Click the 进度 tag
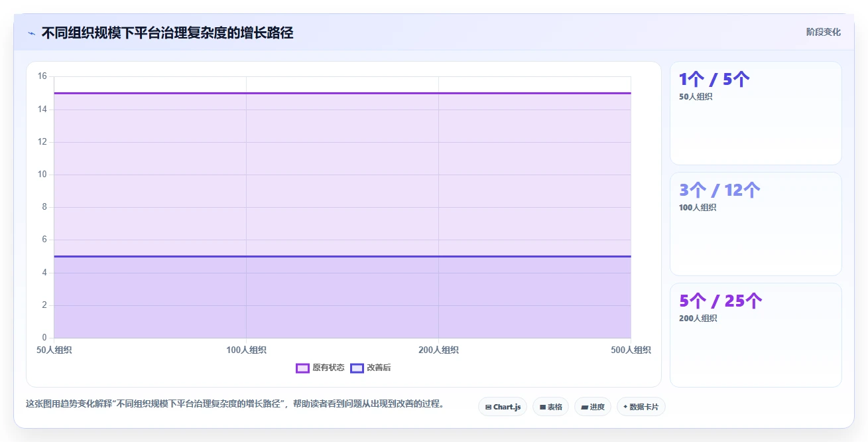The image size is (868, 442). (x=593, y=407)
